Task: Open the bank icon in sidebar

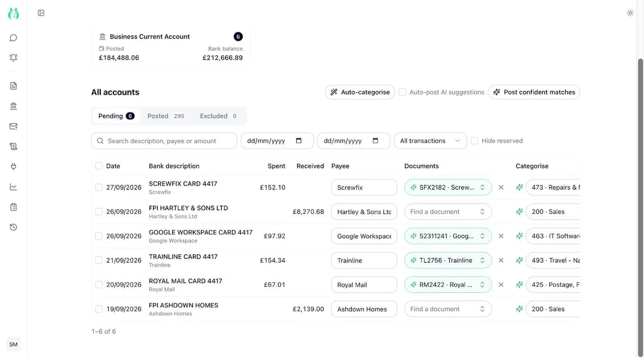Action: coord(13,106)
